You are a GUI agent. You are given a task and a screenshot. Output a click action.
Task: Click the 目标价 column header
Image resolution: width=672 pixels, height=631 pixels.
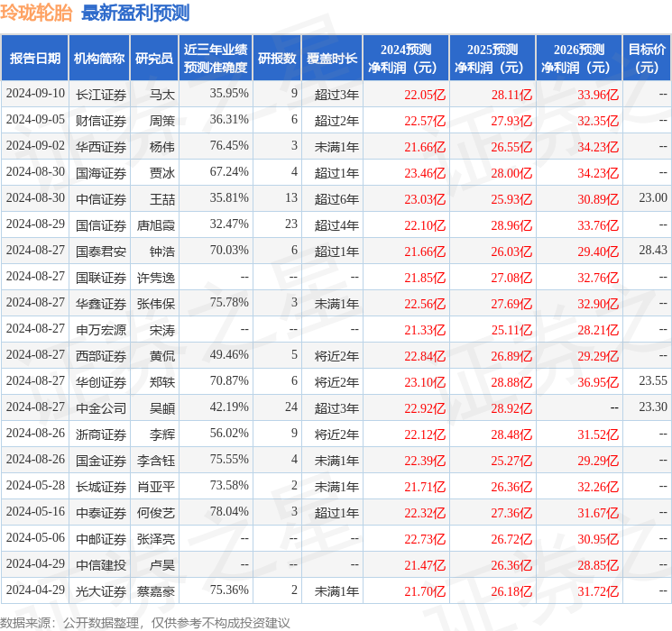[x=647, y=59]
